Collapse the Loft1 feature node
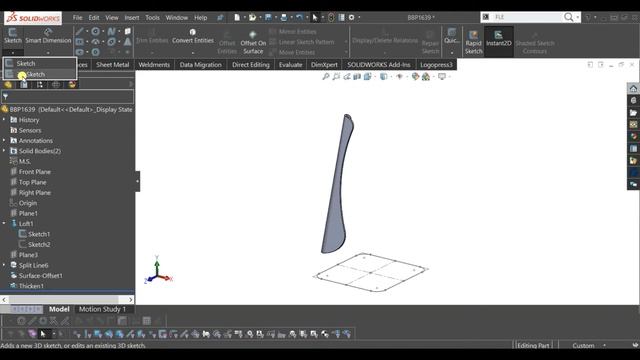 4,223
